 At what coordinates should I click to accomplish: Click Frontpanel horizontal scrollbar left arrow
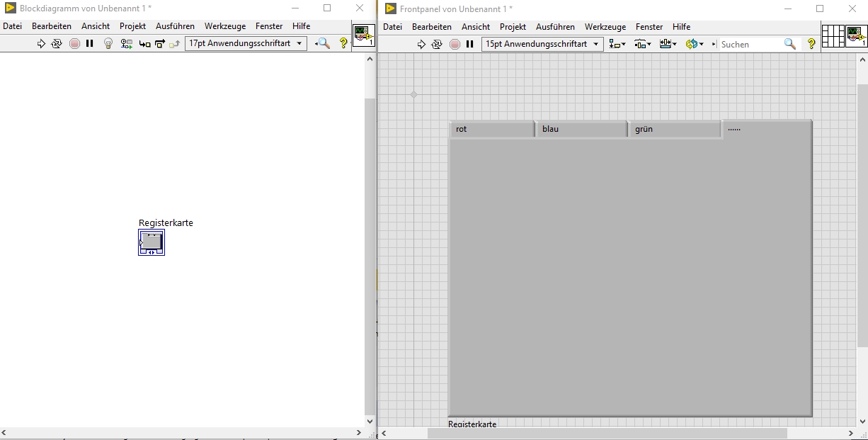coord(384,433)
